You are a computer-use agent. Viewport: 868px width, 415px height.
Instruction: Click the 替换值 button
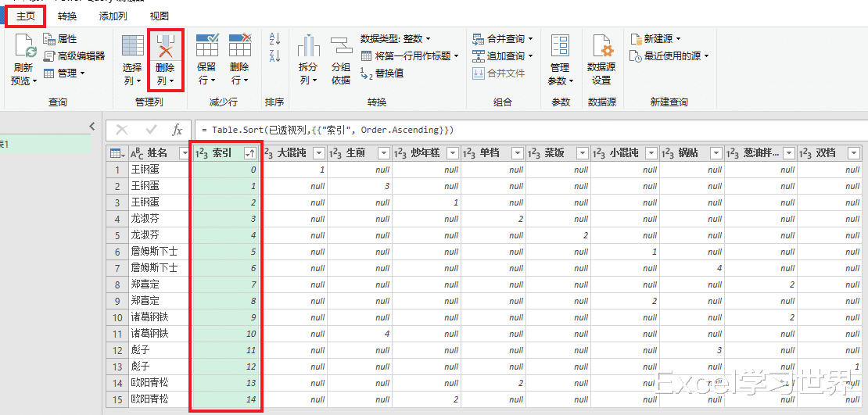coord(382,73)
